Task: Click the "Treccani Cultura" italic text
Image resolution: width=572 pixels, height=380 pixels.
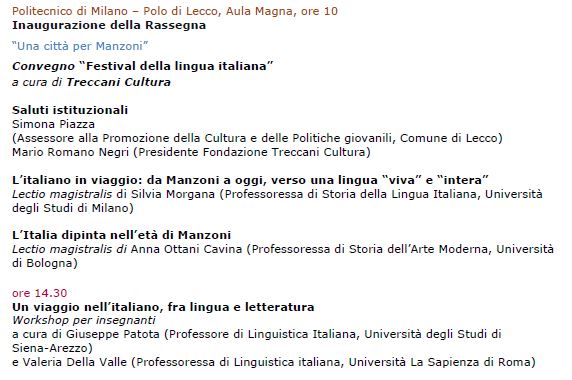Action: click(x=119, y=82)
